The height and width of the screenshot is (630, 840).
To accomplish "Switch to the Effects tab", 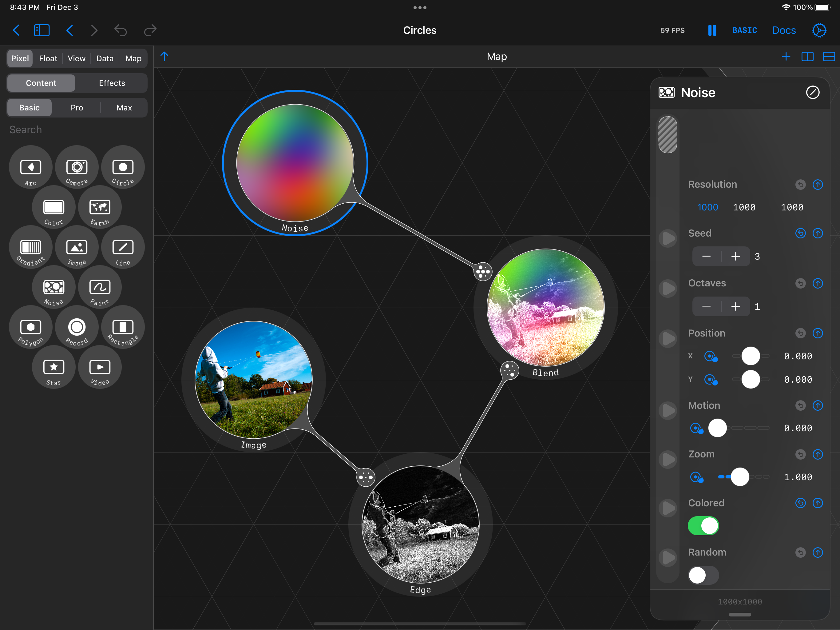I will (x=112, y=83).
